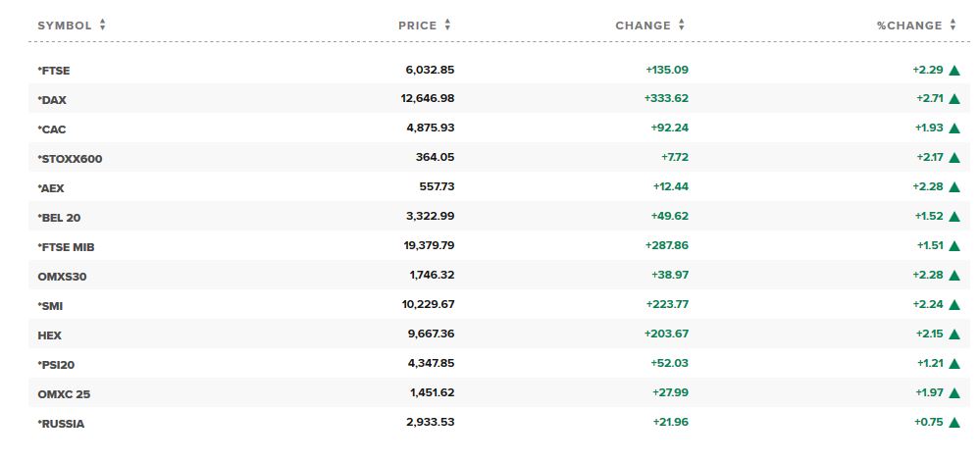Open the *BEL 20 index symbol
980x463 pixels.
[x=60, y=218]
